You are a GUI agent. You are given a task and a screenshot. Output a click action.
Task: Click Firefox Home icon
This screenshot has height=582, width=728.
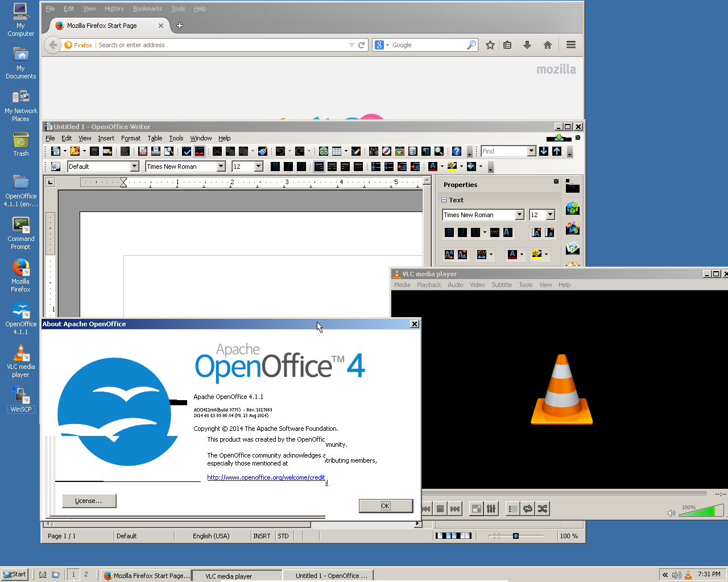click(x=548, y=45)
